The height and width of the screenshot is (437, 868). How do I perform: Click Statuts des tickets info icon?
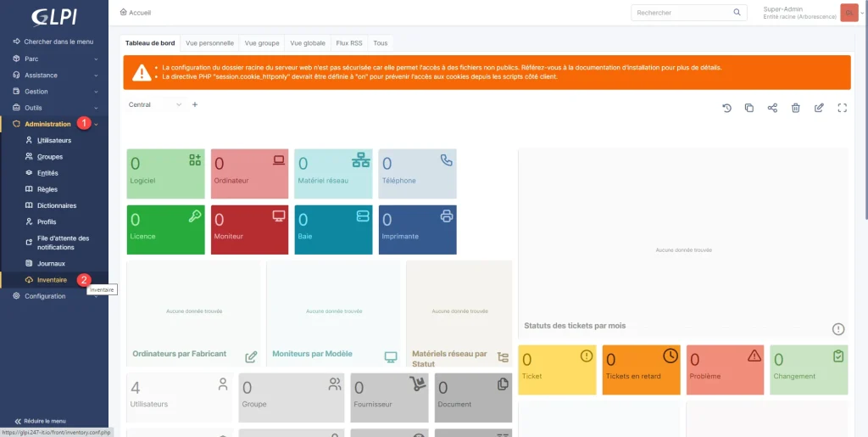(838, 329)
